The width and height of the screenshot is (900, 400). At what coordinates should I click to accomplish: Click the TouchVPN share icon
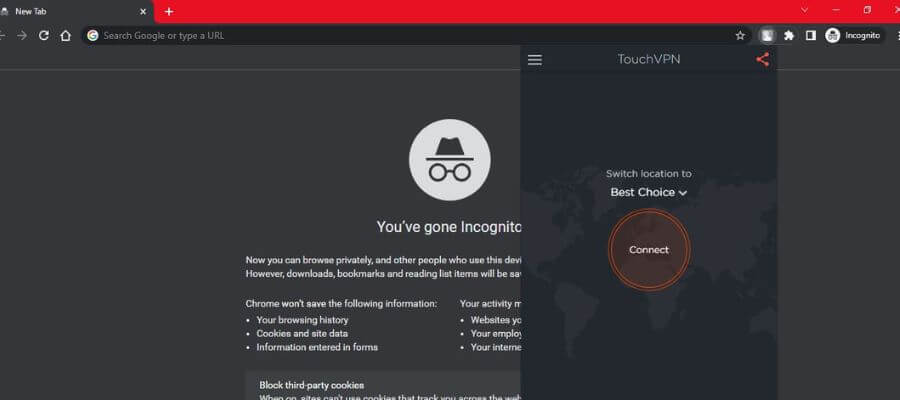click(x=763, y=60)
